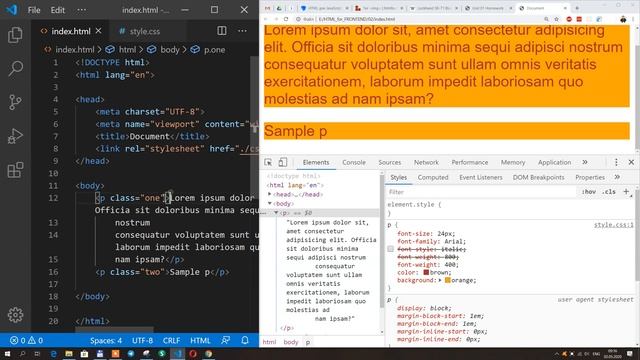Bookmark this page with star icon
This screenshot has width=640, height=360.
click(556, 19)
